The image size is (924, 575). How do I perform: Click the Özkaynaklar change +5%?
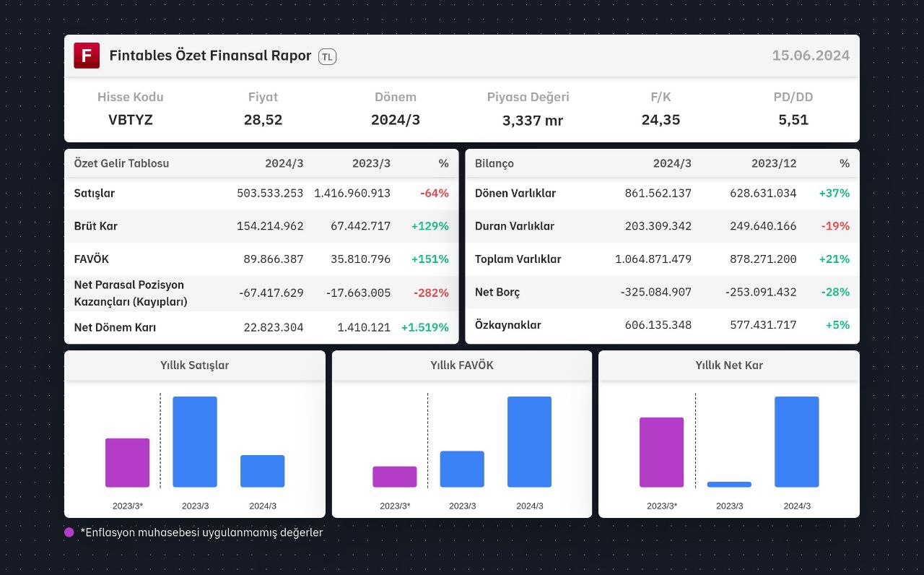pos(838,325)
